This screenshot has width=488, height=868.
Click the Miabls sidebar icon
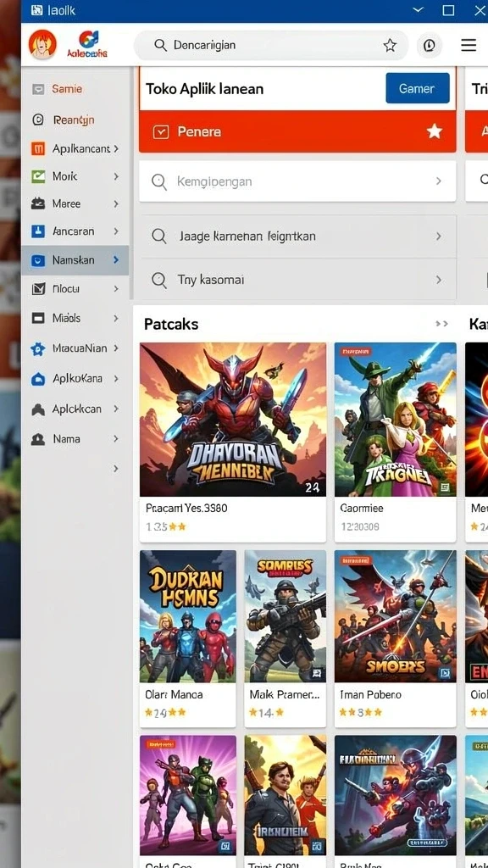tap(38, 318)
